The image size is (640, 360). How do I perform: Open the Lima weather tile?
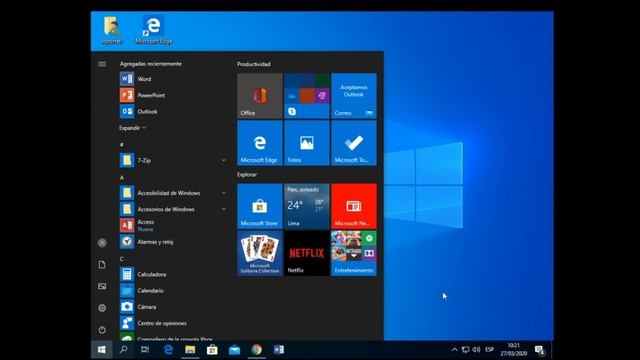coord(307,206)
